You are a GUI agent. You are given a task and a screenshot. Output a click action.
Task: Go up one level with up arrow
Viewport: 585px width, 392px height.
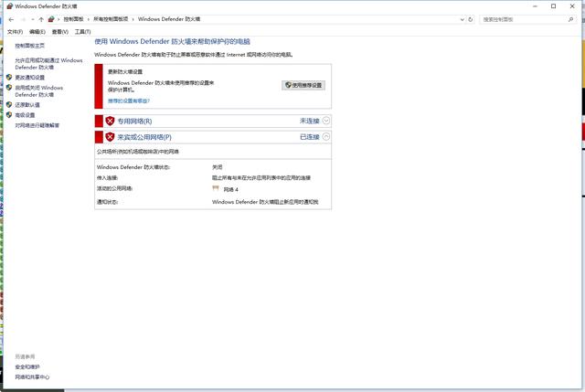pyautogui.click(x=41, y=19)
